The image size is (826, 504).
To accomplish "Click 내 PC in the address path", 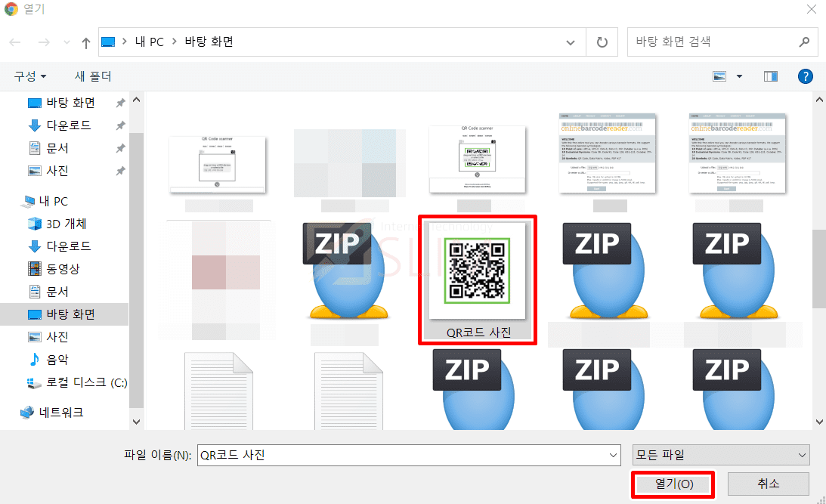I will (x=149, y=42).
